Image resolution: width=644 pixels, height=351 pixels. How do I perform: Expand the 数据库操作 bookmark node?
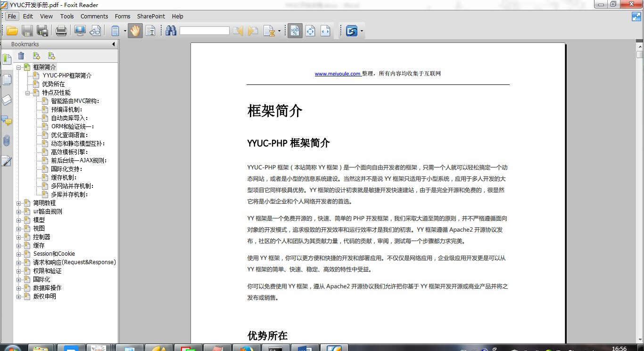point(19,288)
